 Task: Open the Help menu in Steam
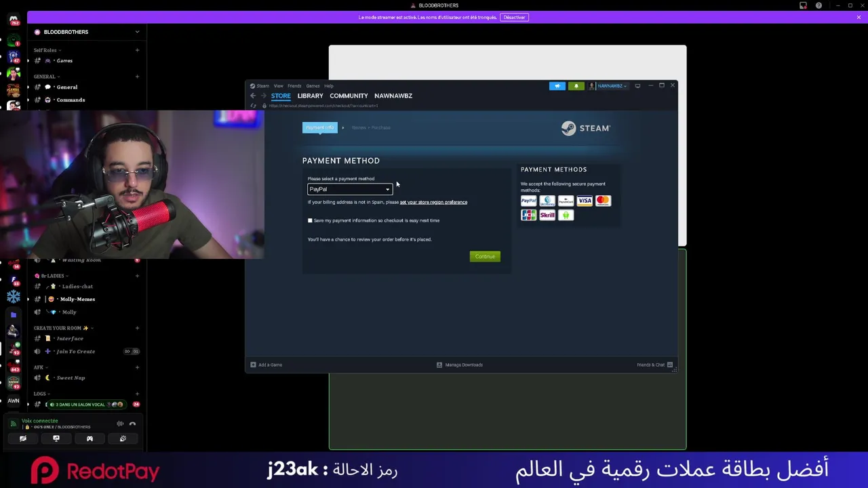[329, 86]
